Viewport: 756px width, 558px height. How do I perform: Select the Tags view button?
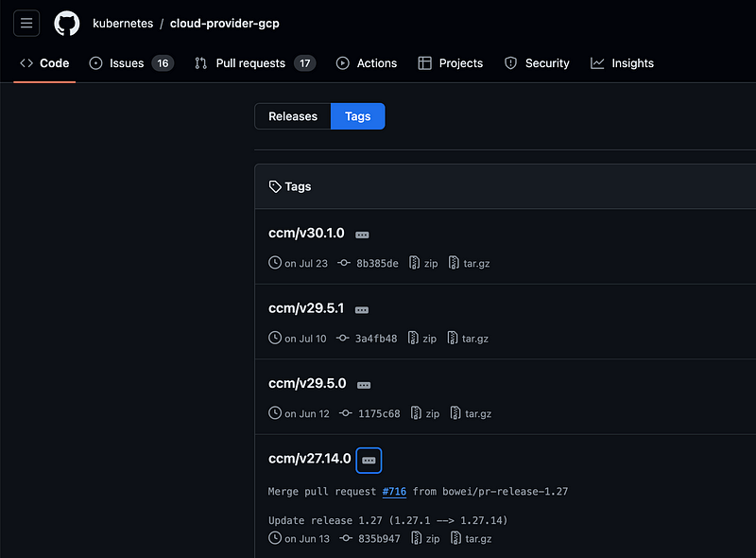pos(358,116)
